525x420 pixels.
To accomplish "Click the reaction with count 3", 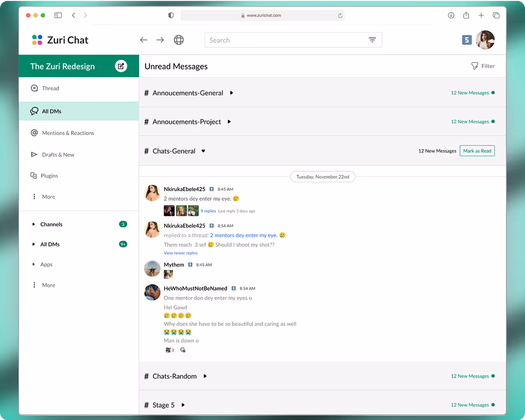I will coord(170,350).
